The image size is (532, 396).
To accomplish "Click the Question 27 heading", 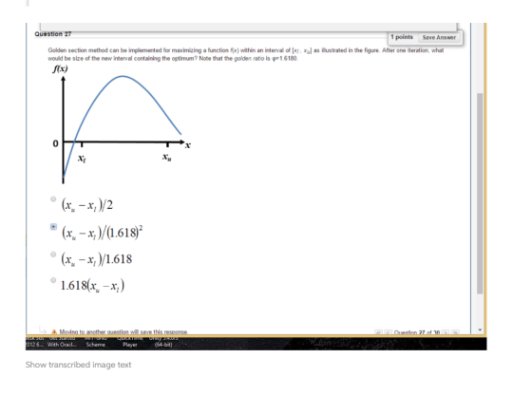I will (x=53, y=34).
